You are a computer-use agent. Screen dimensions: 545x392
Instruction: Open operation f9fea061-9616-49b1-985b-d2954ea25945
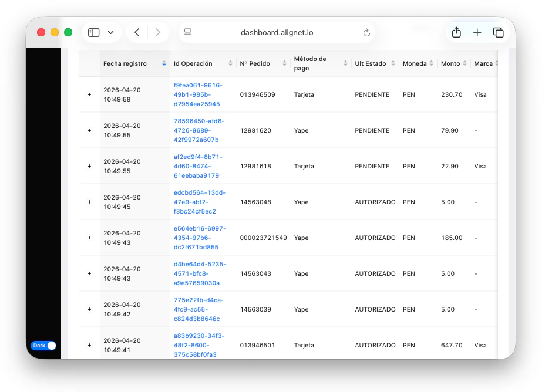click(198, 94)
